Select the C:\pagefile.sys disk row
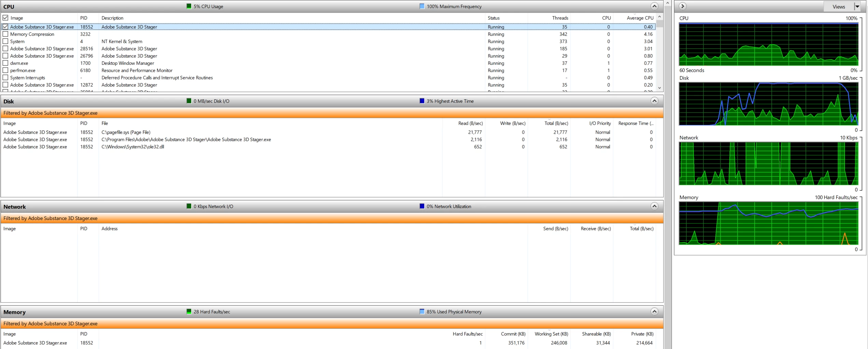Viewport: 868px width, 349px height. click(328, 132)
